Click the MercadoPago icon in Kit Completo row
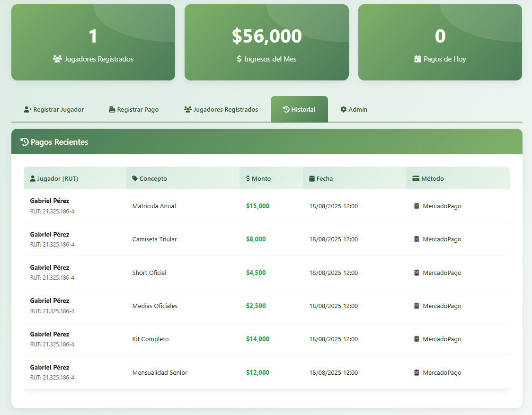The image size is (532, 415). tap(417, 339)
